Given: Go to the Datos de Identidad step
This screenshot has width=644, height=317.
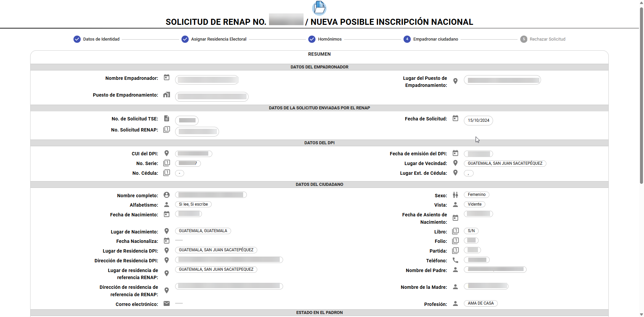Looking at the screenshot, I should (97, 39).
